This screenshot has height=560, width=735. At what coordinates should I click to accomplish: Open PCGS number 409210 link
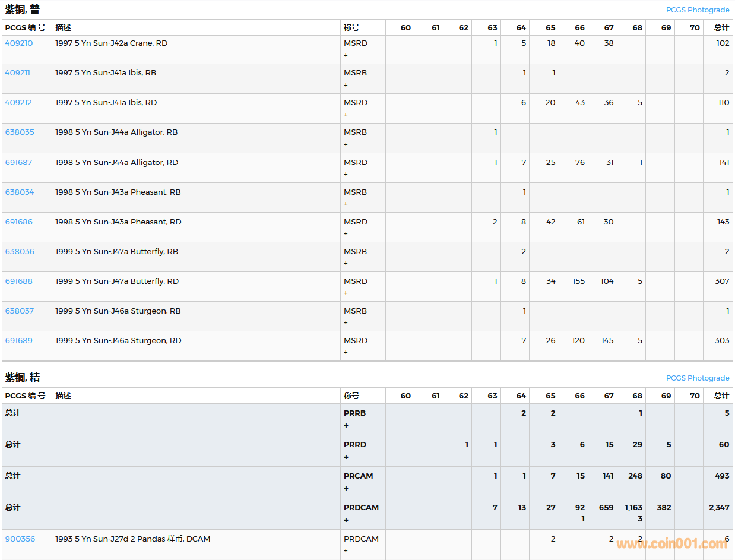coord(19,43)
